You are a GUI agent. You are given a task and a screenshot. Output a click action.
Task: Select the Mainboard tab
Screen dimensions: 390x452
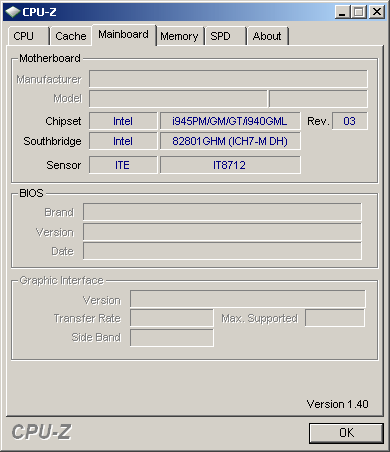pyautogui.click(x=124, y=35)
